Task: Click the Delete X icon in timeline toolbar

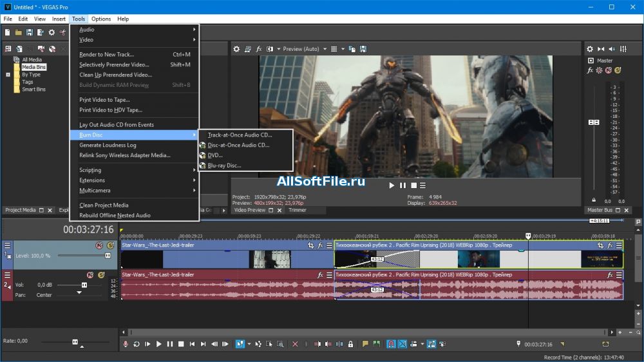Action: (x=295, y=344)
